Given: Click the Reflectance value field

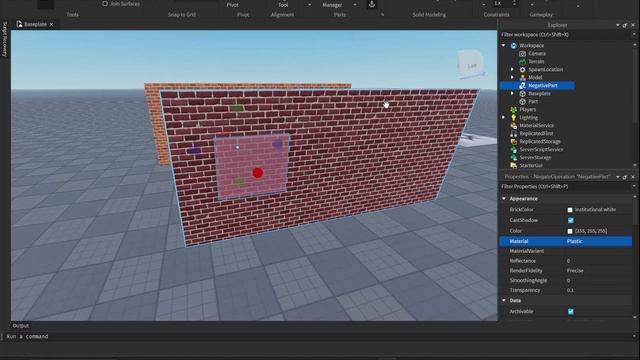Looking at the screenshot, I should point(598,261).
